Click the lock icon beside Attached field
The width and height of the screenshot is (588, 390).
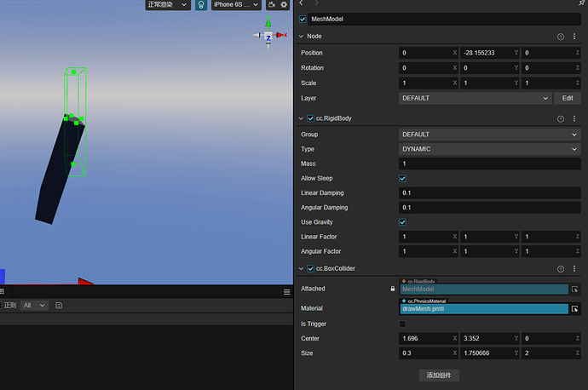tap(393, 289)
